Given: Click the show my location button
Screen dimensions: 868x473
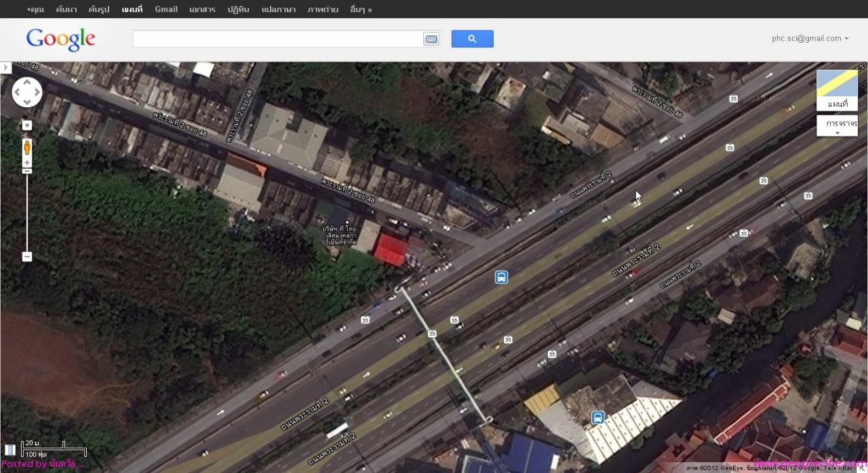Looking at the screenshot, I should 27,126.
